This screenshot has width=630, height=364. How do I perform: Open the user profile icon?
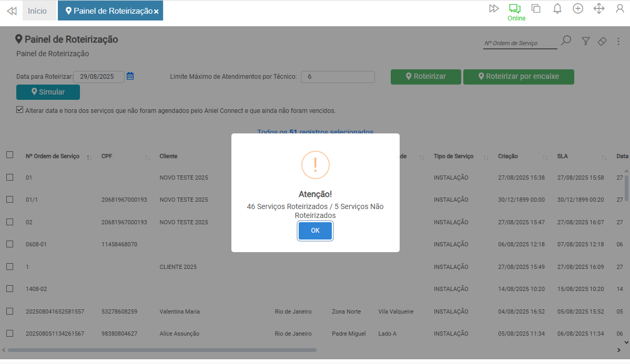620,8
